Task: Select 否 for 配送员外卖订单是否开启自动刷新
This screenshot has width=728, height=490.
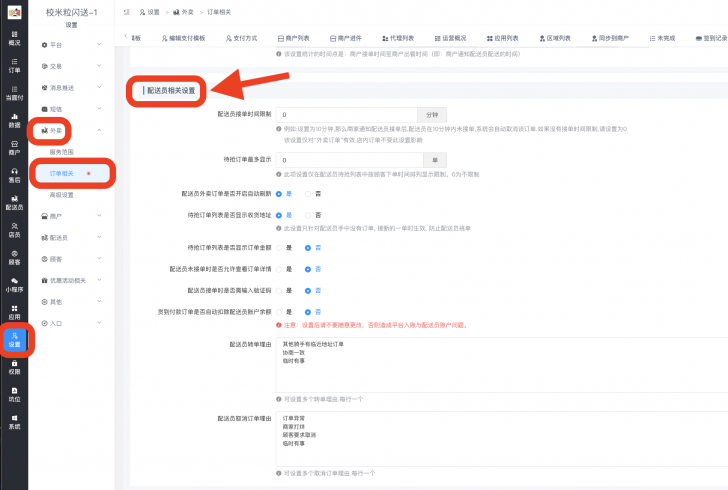Action: [308, 194]
